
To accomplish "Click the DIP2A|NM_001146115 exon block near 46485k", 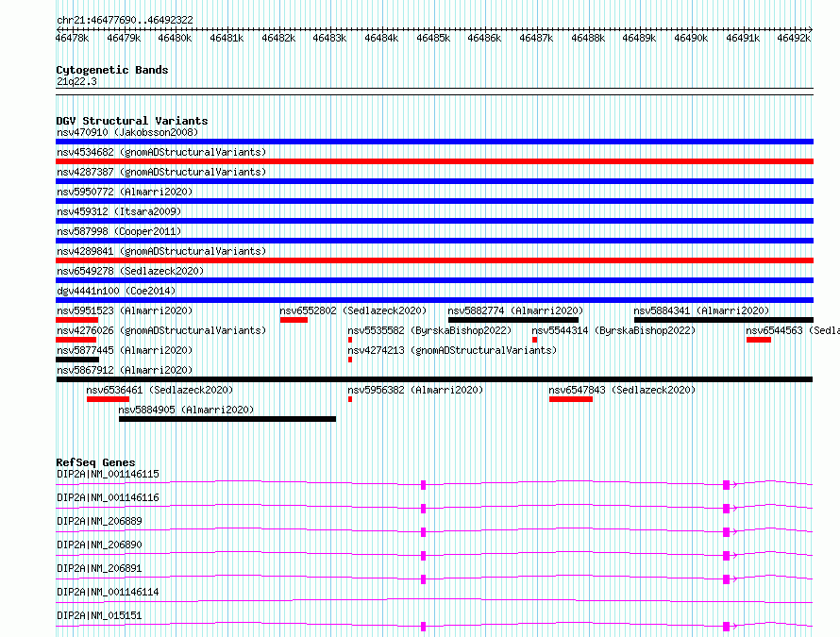I will pos(423,485).
